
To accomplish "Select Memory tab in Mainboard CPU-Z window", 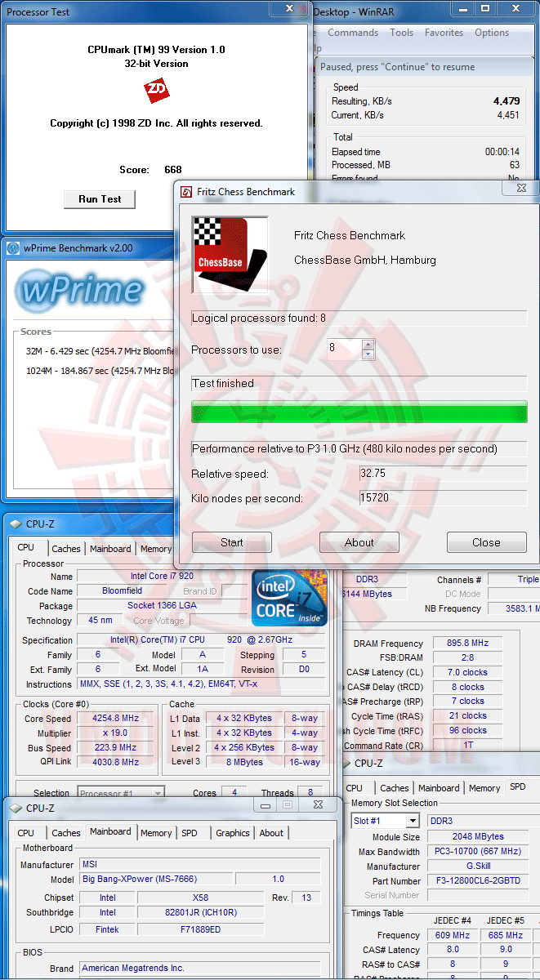I will click(155, 833).
